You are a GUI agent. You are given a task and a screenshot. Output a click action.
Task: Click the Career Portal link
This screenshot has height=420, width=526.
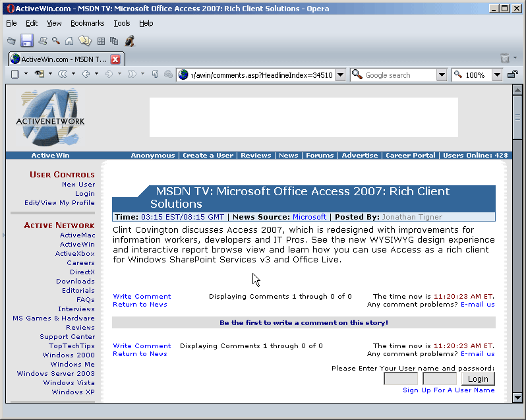click(x=410, y=156)
